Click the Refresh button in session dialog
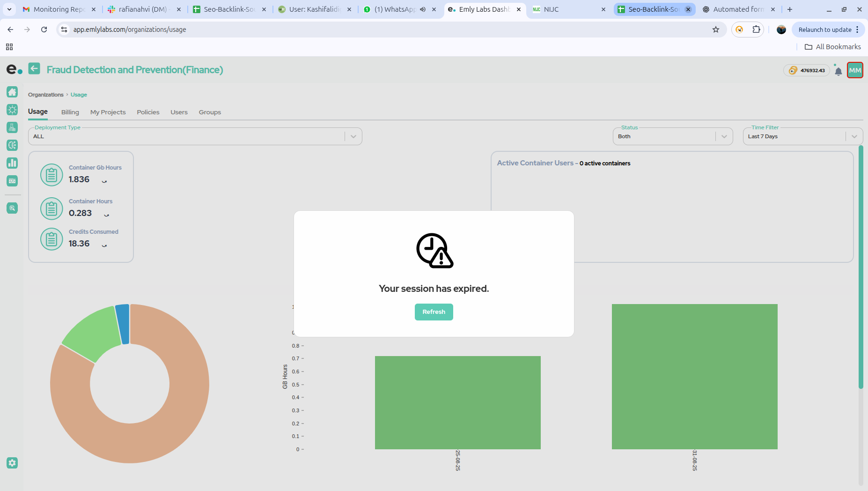 click(x=434, y=312)
